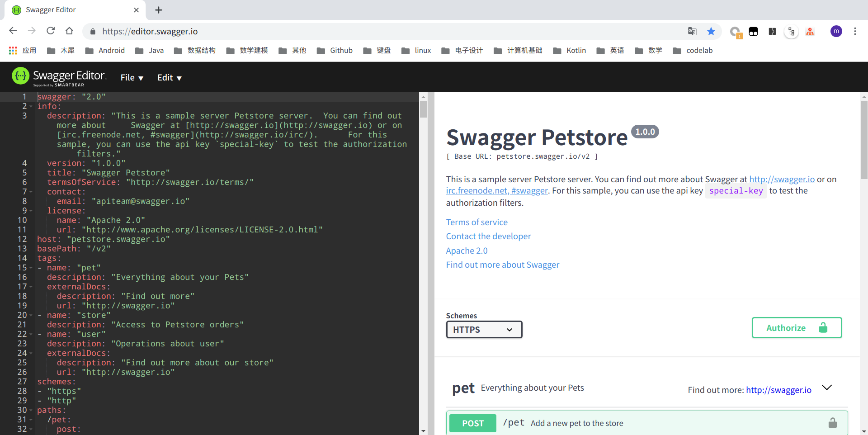Open the File menu
This screenshot has height=435, width=868.
132,78
